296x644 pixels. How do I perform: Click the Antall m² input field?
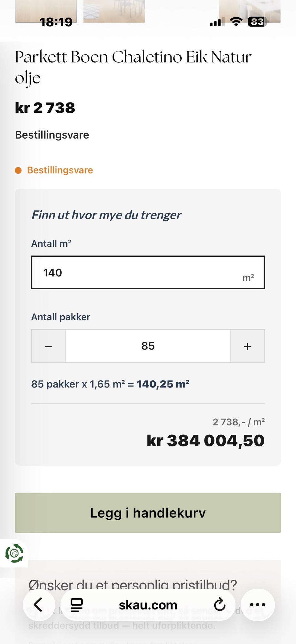148,272
